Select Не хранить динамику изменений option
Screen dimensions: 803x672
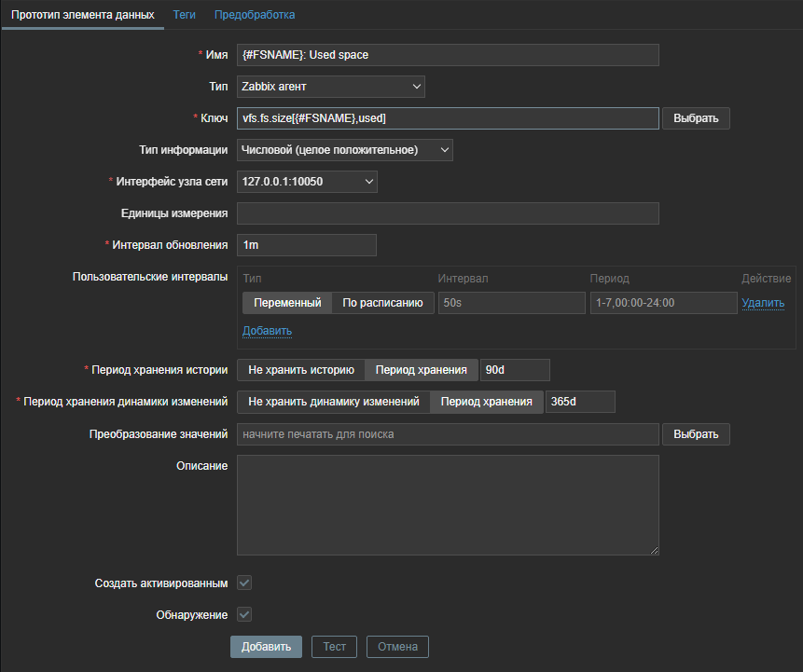tap(333, 402)
